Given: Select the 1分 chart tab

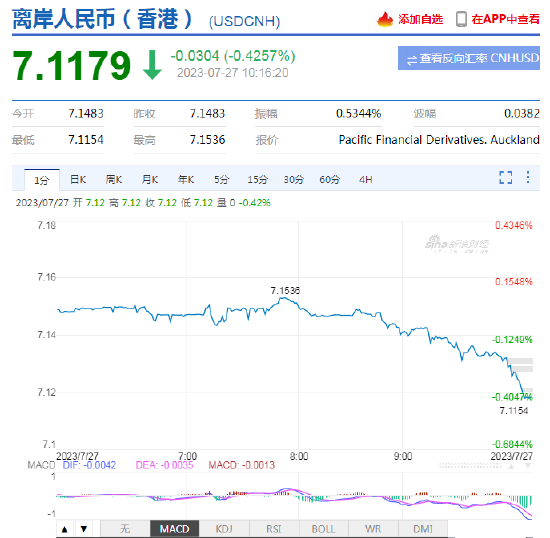Looking at the screenshot, I should tap(42, 180).
